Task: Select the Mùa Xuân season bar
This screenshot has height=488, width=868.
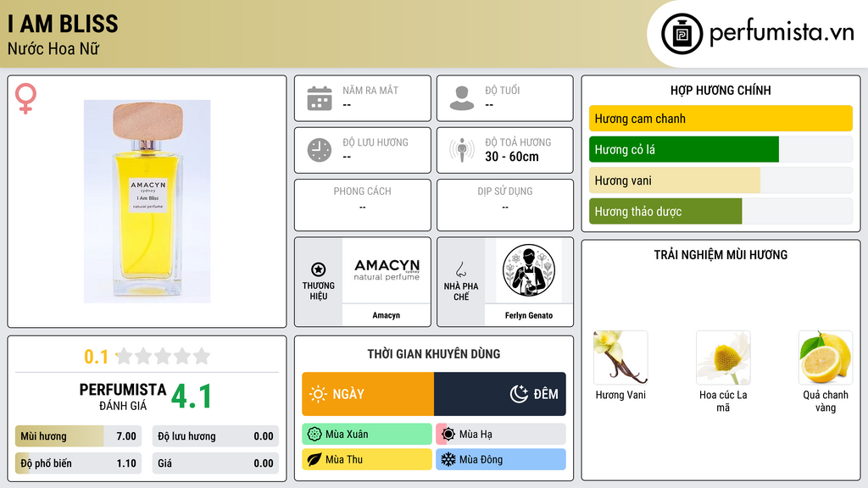Action: pyautogui.click(x=367, y=435)
